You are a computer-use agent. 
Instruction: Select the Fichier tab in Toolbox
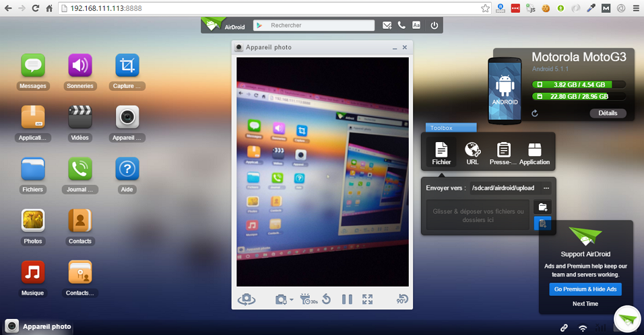(x=441, y=153)
